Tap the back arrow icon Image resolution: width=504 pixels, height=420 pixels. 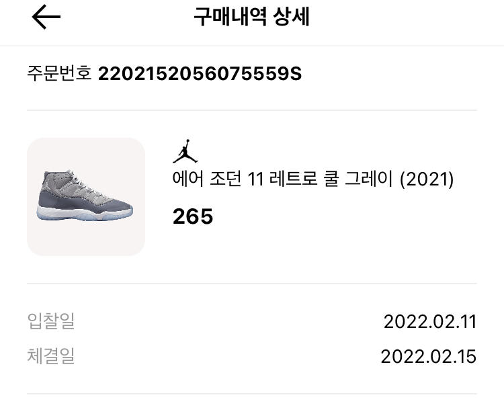(46, 17)
